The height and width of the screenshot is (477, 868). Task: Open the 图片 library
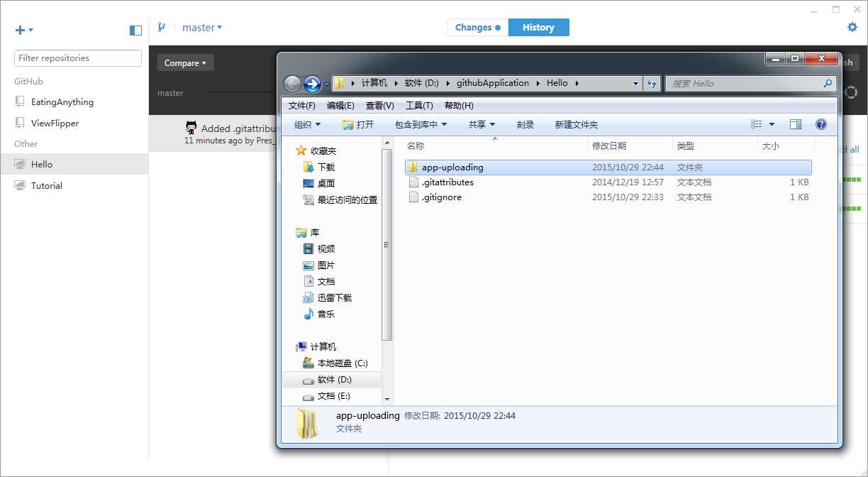point(319,265)
